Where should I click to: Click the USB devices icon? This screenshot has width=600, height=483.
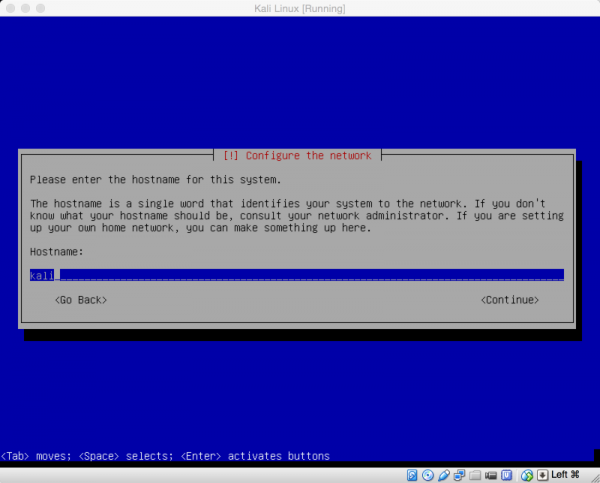(443, 475)
